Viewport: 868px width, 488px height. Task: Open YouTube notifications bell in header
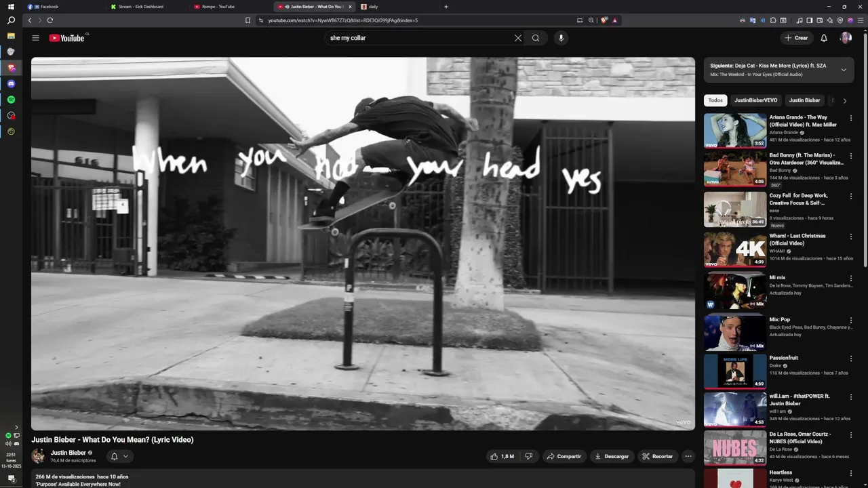[824, 38]
